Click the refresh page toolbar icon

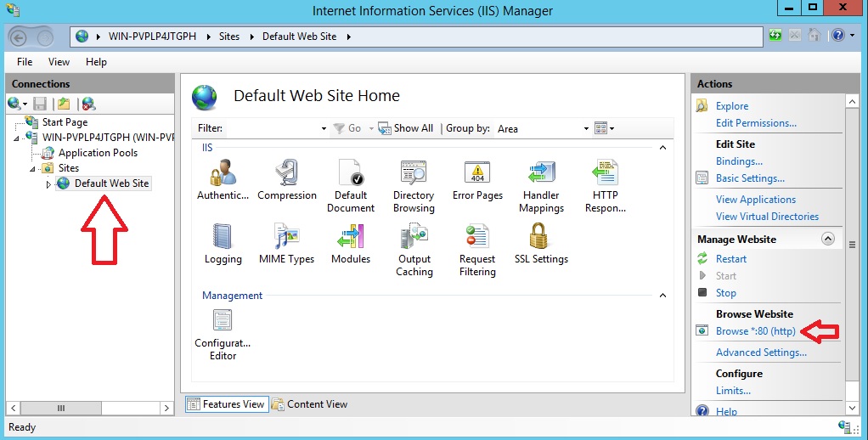pyautogui.click(x=775, y=36)
